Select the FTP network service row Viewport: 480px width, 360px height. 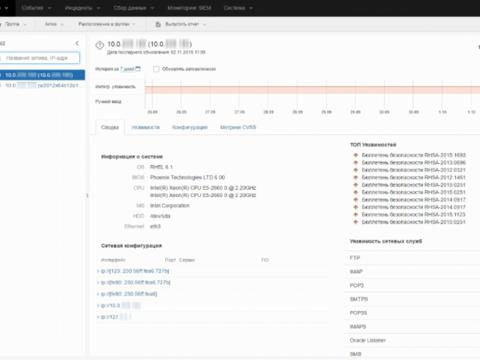412,258
